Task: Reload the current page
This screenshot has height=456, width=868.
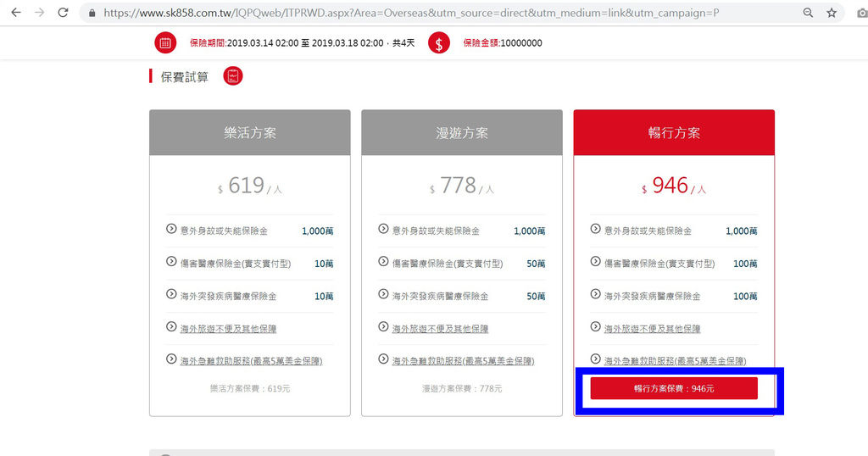Action: pos(63,12)
